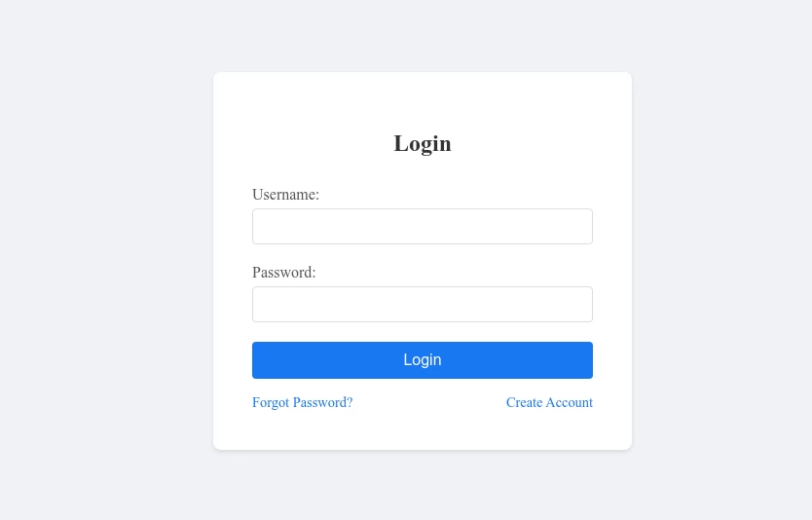Submit the form with the Login button
The width and height of the screenshot is (812, 520).
tap(422, 360)
